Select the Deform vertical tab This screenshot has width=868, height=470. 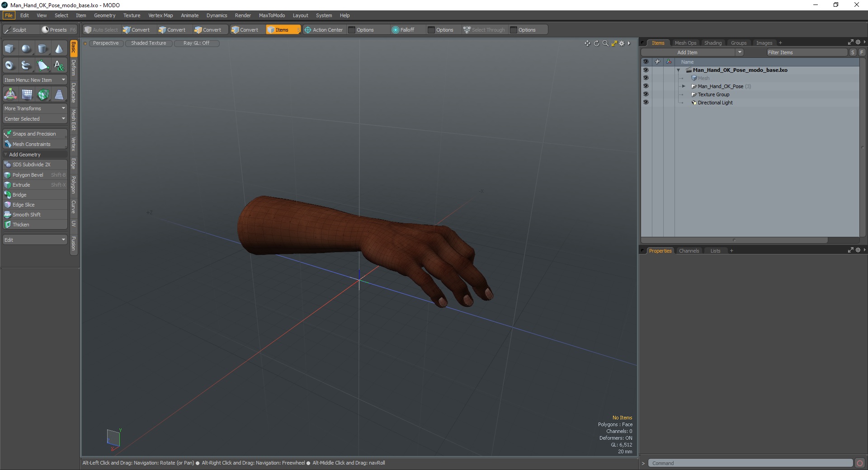pos(74,68)
